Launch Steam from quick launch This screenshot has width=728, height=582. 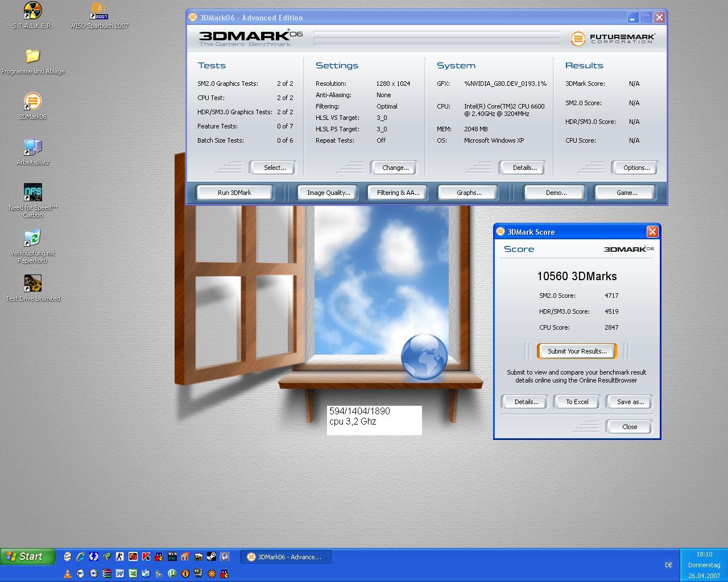coord(211,556)
